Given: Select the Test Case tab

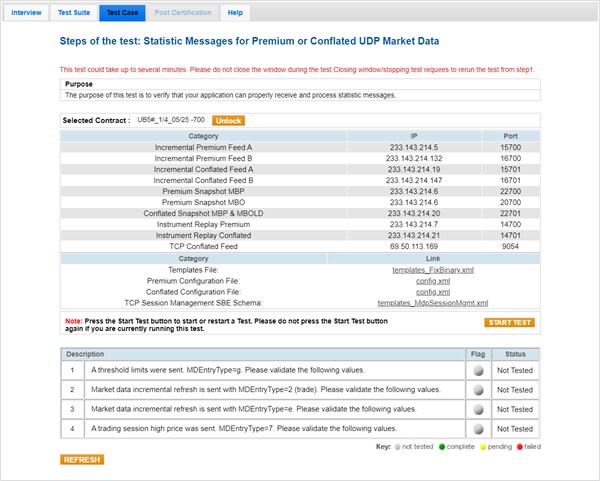Looking at the screenshot, I should click(x=123, y=13).
